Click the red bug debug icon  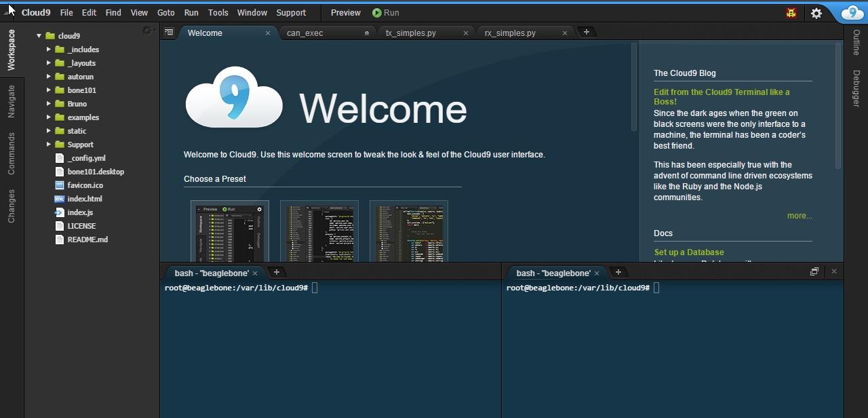(x=791, y=13)
